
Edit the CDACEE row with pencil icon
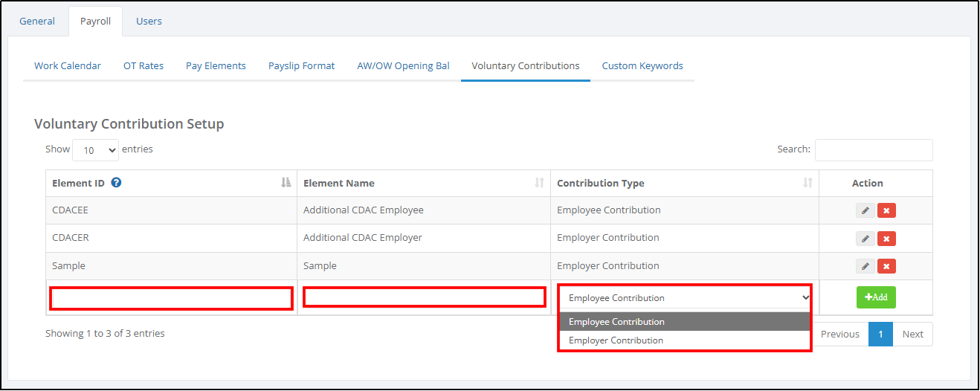[865, 210]
